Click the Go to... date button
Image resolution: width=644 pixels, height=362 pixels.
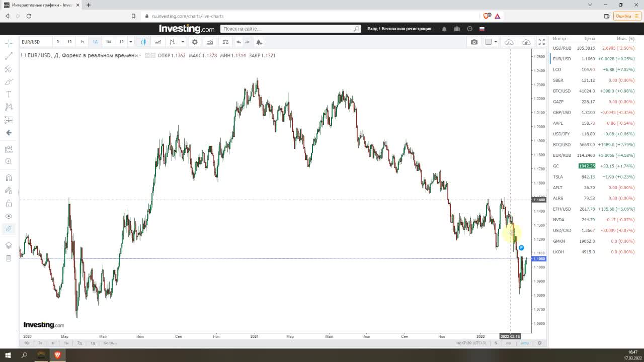pyautogui.click(x=110, y=343)
